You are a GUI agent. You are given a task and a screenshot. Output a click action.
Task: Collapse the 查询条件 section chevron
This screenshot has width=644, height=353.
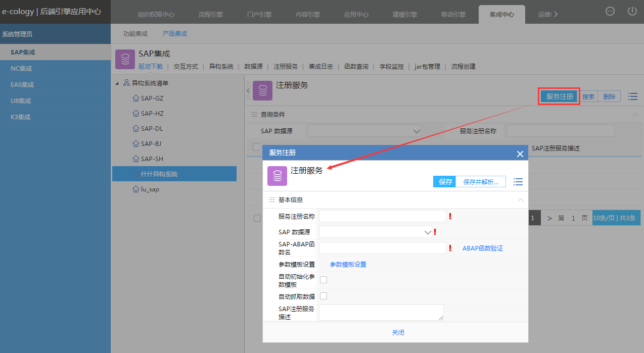[635, 115]
